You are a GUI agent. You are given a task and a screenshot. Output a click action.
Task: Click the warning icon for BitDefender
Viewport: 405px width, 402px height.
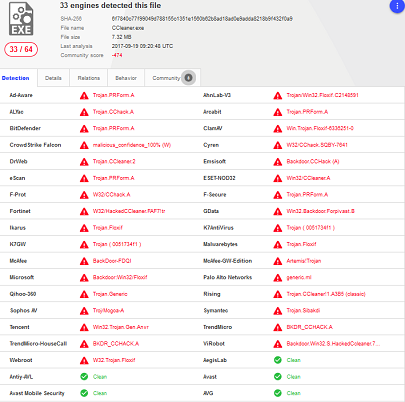[x=84, y=129]
